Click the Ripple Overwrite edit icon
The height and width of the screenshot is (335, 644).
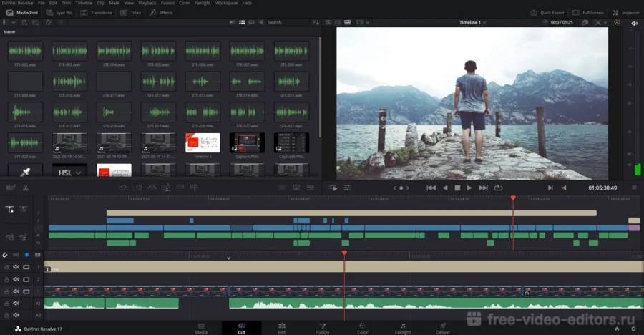point(152,188)
